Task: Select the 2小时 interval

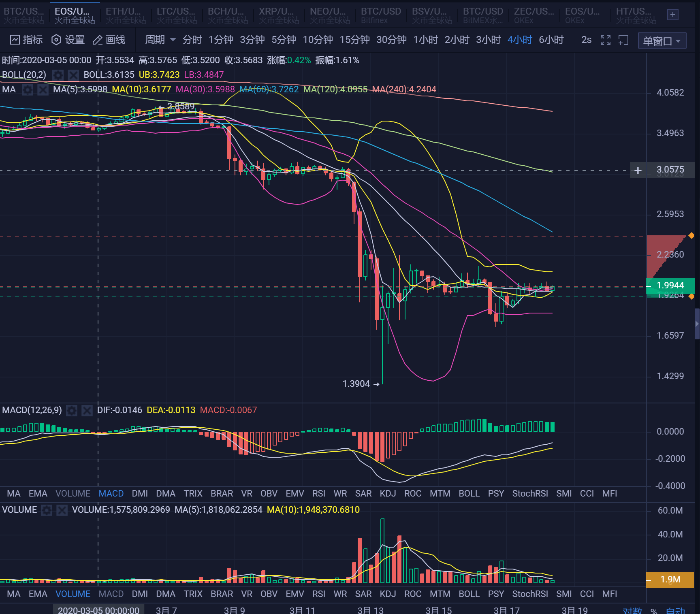Action: pos(457,40)
